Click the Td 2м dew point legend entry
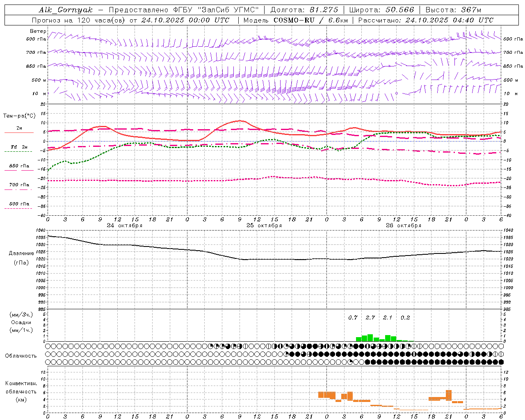The width and height of the screenshot is (525, 420). click(x=19, y=147)
